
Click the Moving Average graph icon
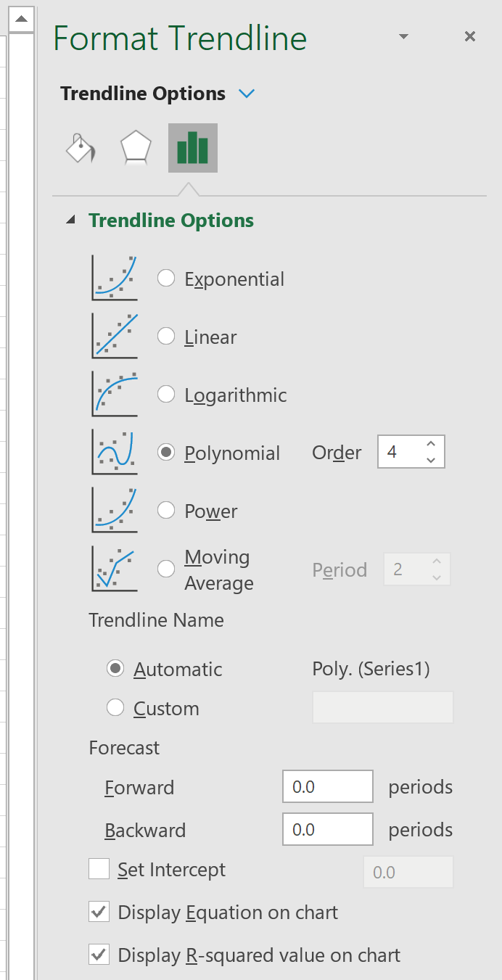tap(115, 568)
